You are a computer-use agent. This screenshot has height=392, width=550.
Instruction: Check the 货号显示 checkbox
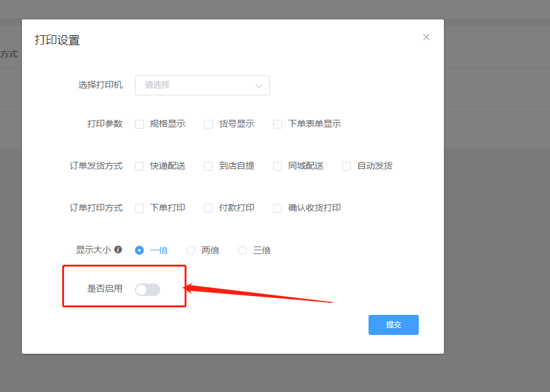coord(208,124)
